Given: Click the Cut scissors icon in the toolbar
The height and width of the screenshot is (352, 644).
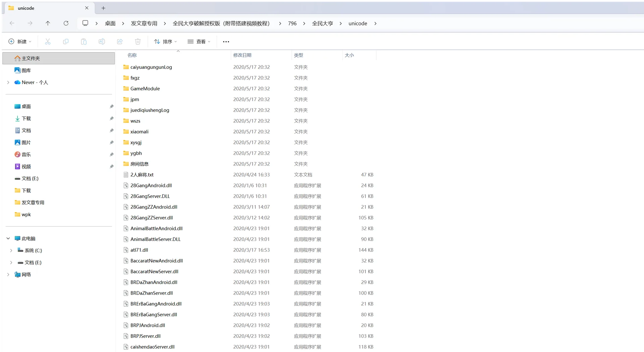Looking at the screenshot, I should pos(48,42).
